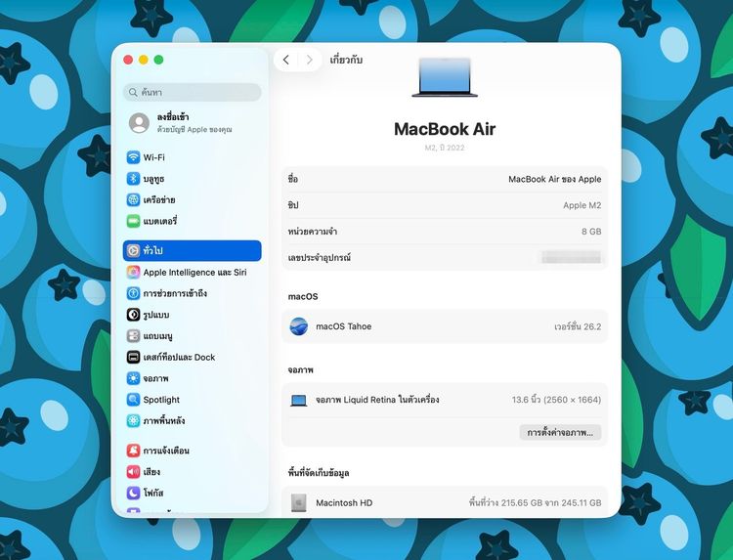The image size is (733, 560).
Task: Select the Appearance (รูปแบบ) icon
Action: coord(133,315)
